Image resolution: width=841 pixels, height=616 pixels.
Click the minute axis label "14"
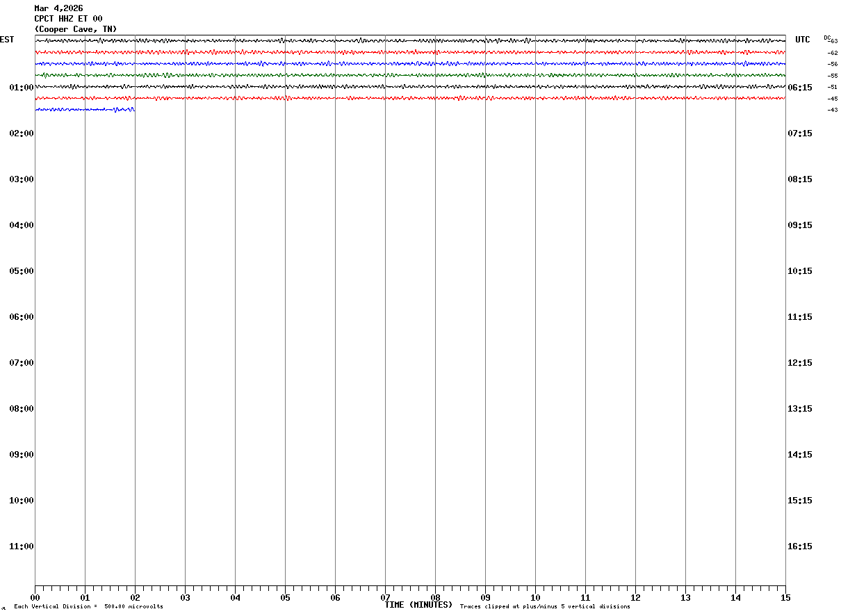click(x=735, y=598)
